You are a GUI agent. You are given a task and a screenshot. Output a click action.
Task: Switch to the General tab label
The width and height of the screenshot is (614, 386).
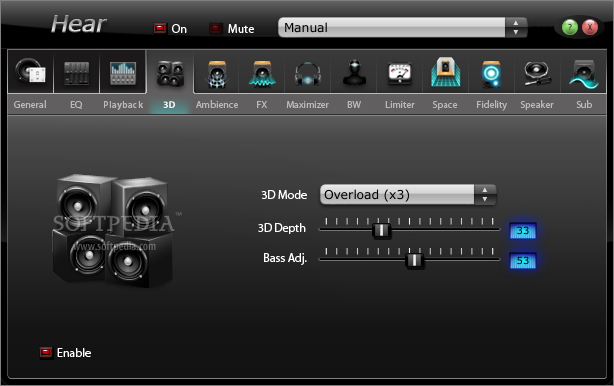pos(30,105)
